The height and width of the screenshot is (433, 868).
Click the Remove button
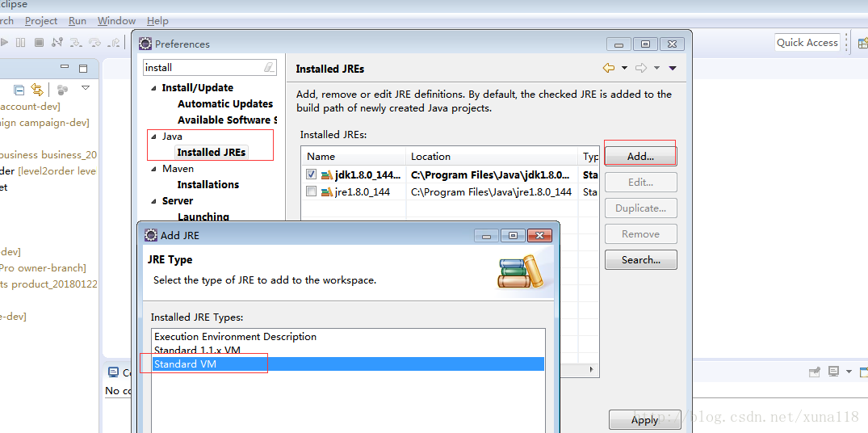pos(640,233)
